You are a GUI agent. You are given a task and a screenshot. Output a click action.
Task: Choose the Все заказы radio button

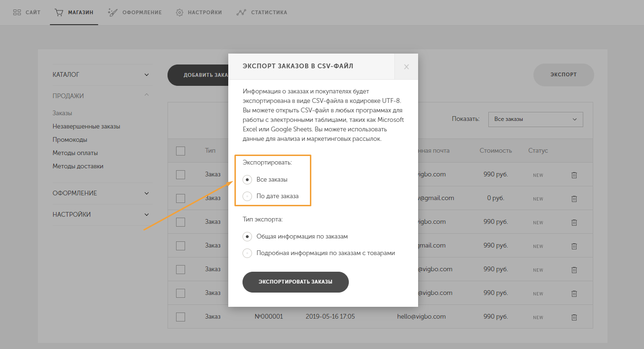click(x=247, y=180)
